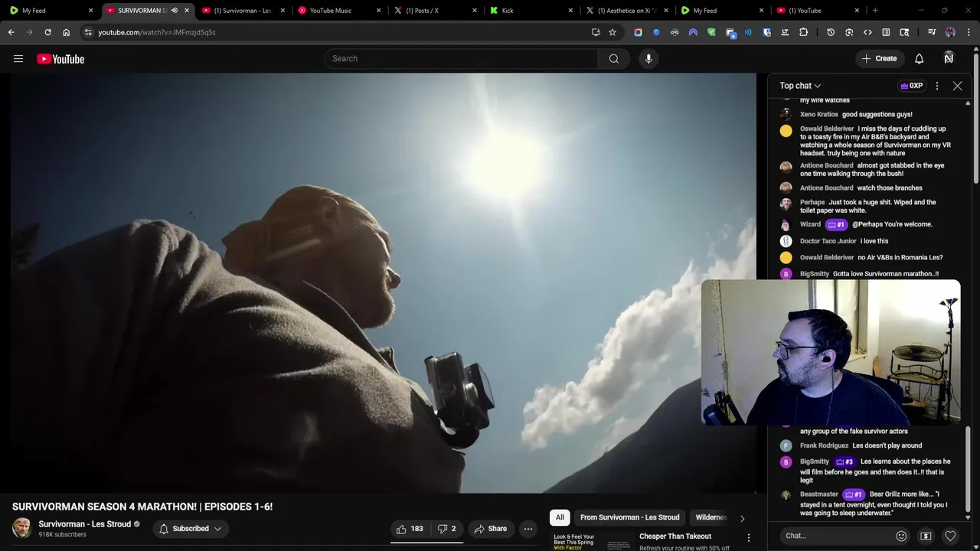Open the YouTube guide hamburger menu
The image size is (980, 551).
pyautogui.click(x=18, y=59)
